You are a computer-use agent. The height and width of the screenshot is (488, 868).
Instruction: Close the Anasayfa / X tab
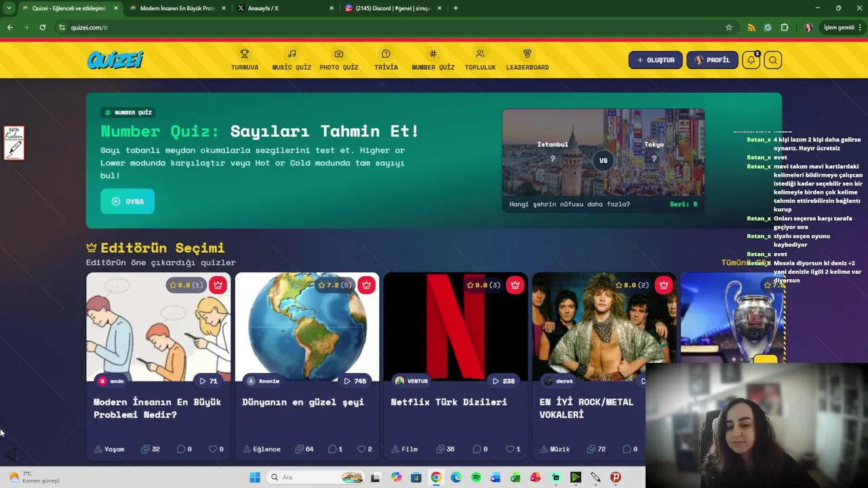coord(332,8)
